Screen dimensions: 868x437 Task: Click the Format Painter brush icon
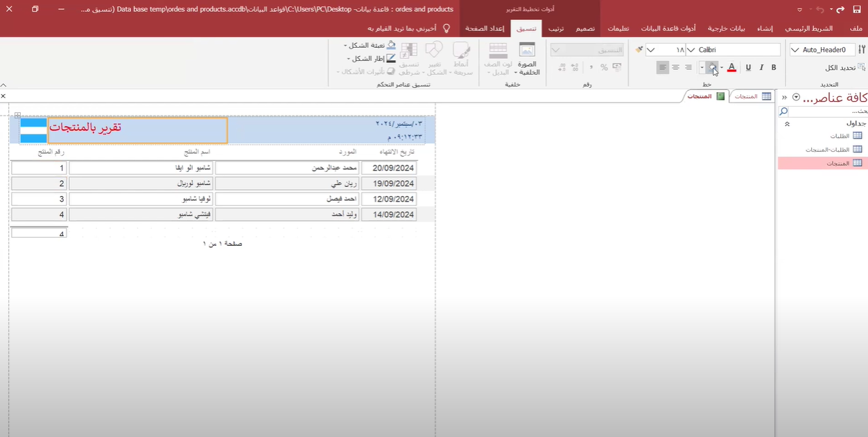click(x=639, y=50)
